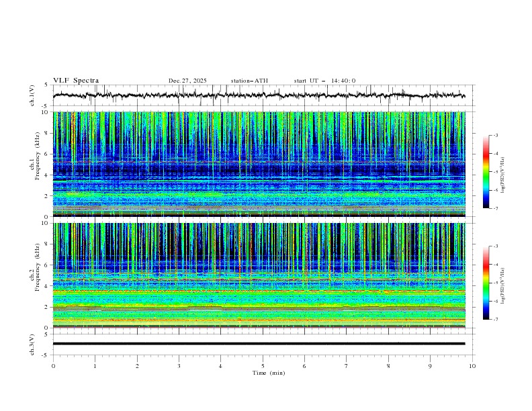
Task: Click the "-5" tick on the upper color bar
Action: click(x=495, y=172)
